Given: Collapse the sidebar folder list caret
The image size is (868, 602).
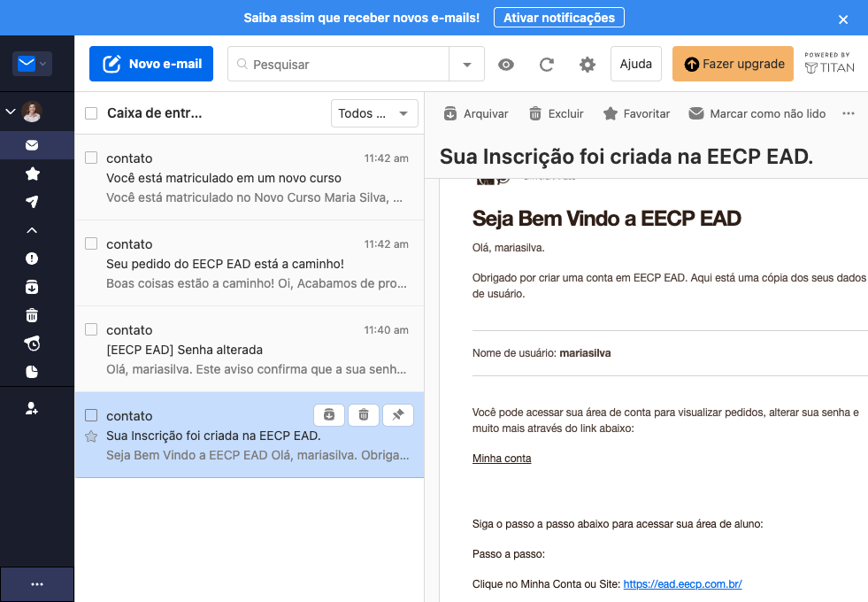Looking at the screenshot, I should [x=32, y=230].
